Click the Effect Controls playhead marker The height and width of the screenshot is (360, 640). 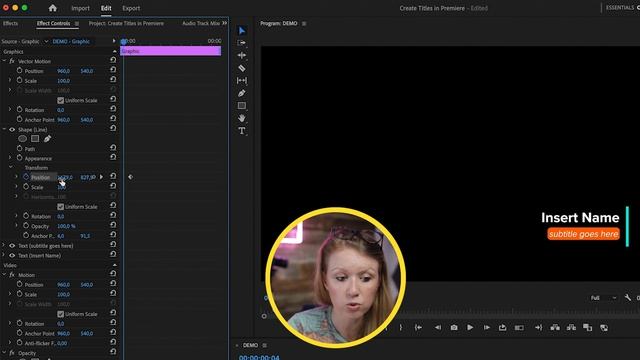pos(124,41)
